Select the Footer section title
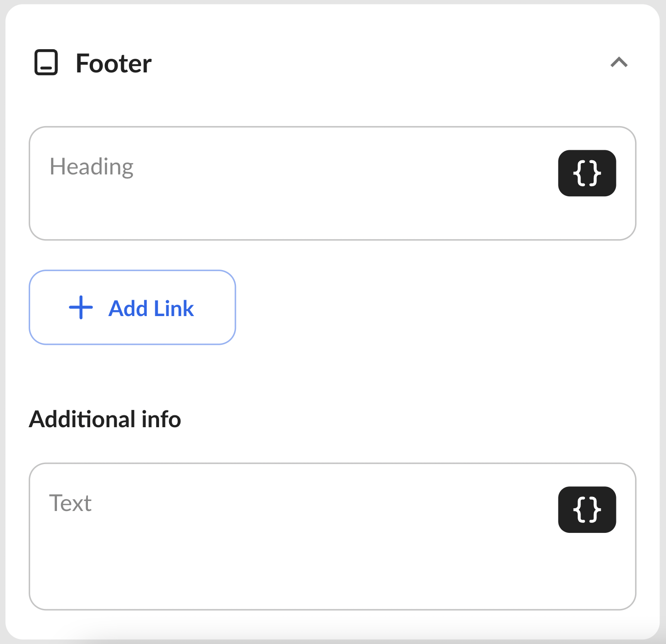The image size is (666, 644). [x=113, y=63]
